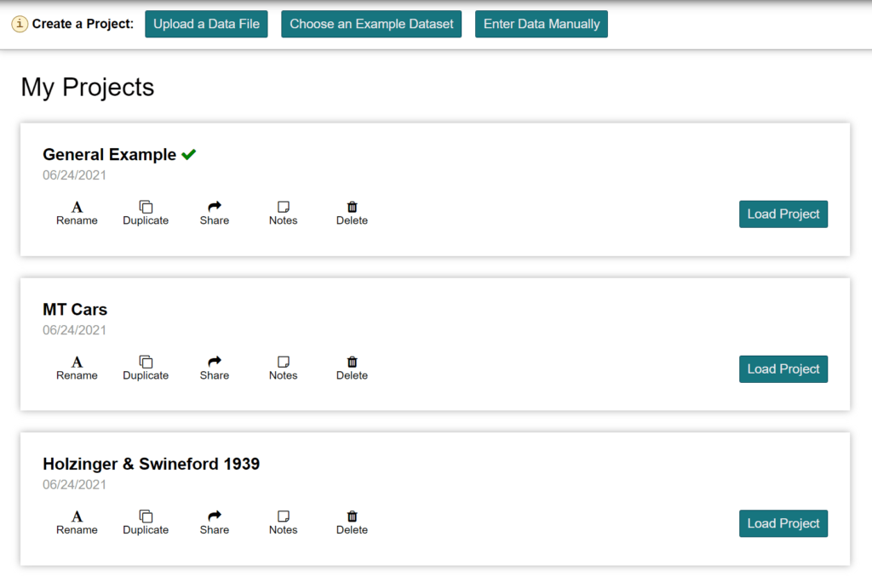Choose an Example Dataset button
The image size is (872, 588).
coord(371,24)
